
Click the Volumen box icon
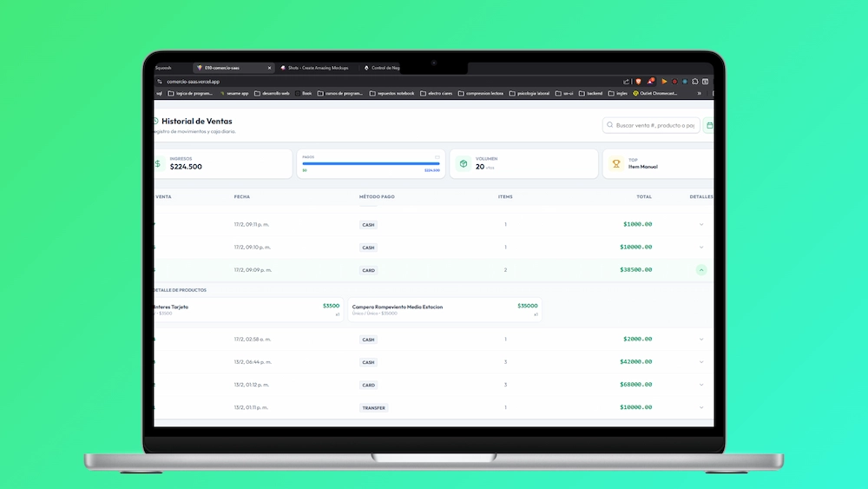tap(464, 163)
